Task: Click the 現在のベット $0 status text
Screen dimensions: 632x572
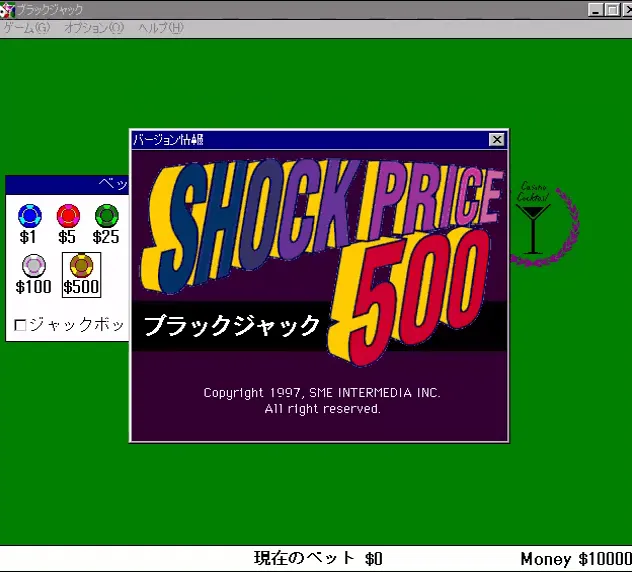Action: tap(318, 559)
